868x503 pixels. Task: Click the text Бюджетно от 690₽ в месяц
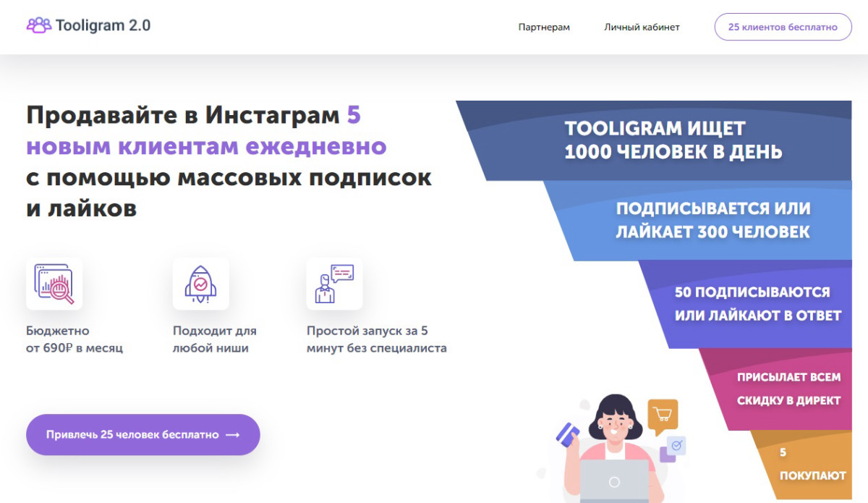tap(75, 339)
